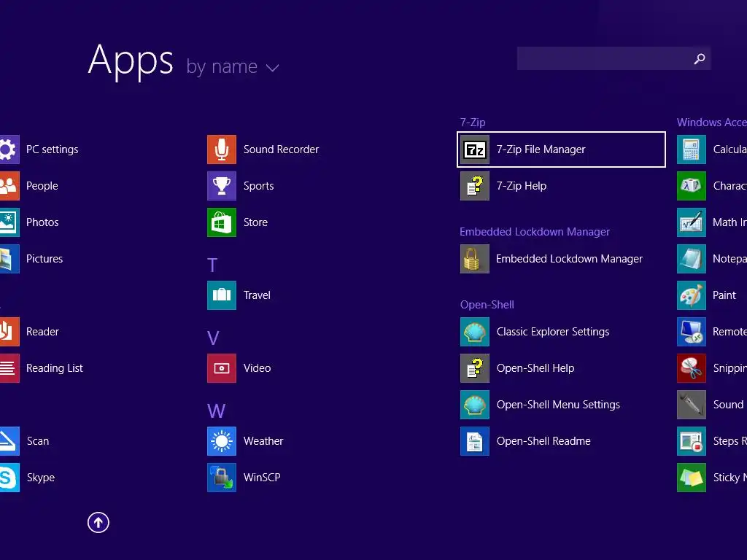Screen dimensions: 747x560
Task: Click the 'Travel' app name
Action: click(x=257, y=295)
